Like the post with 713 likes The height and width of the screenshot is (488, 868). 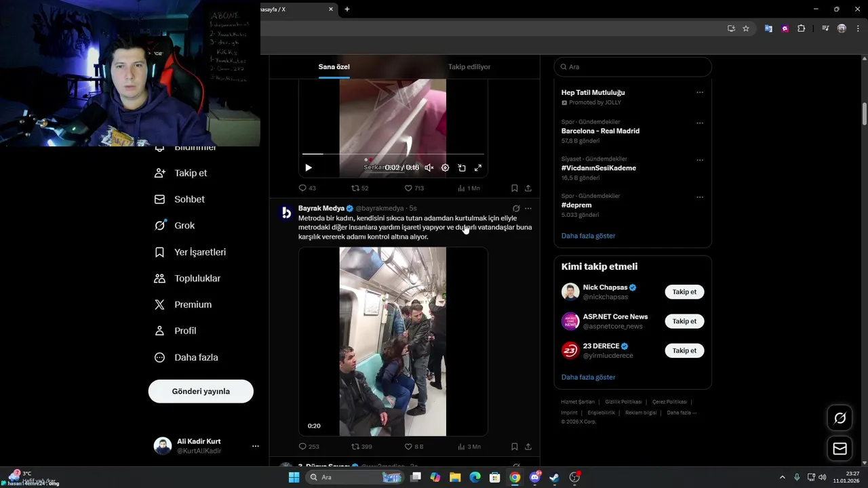(x=414, y=188)
